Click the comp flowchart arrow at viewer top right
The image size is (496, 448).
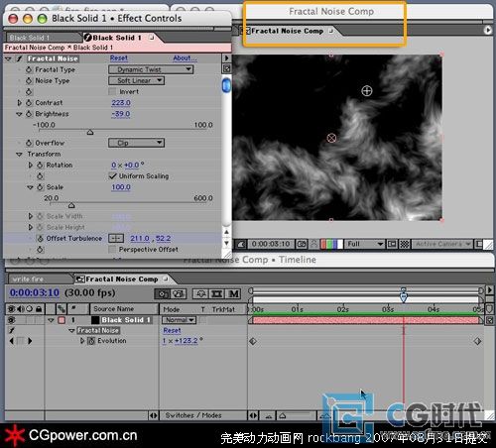click(x=488, y=30)
